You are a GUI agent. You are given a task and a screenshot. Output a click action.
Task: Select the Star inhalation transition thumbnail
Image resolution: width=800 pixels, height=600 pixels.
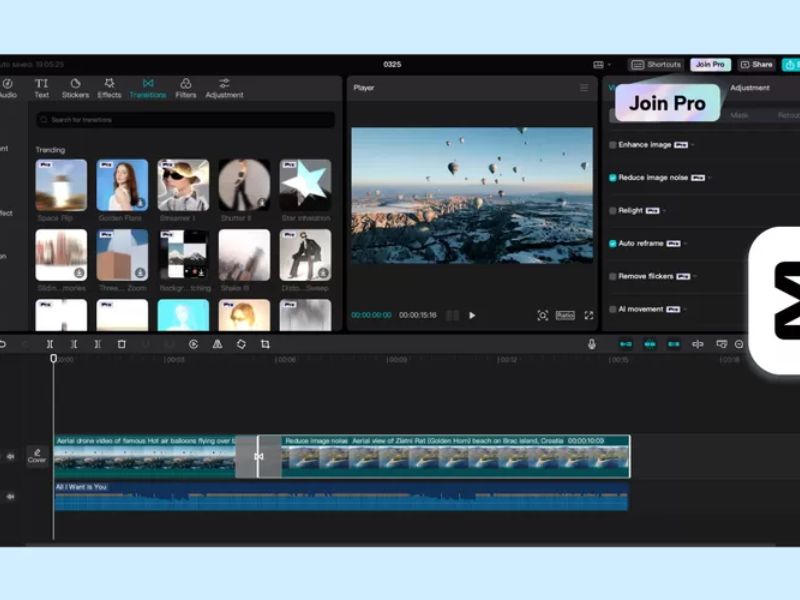[305, 185]
